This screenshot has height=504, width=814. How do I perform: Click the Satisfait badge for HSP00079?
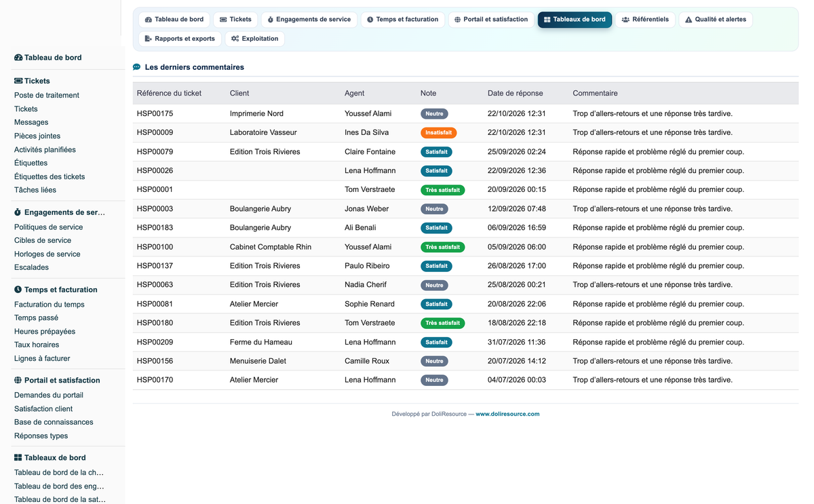click(x=436, y=152)
